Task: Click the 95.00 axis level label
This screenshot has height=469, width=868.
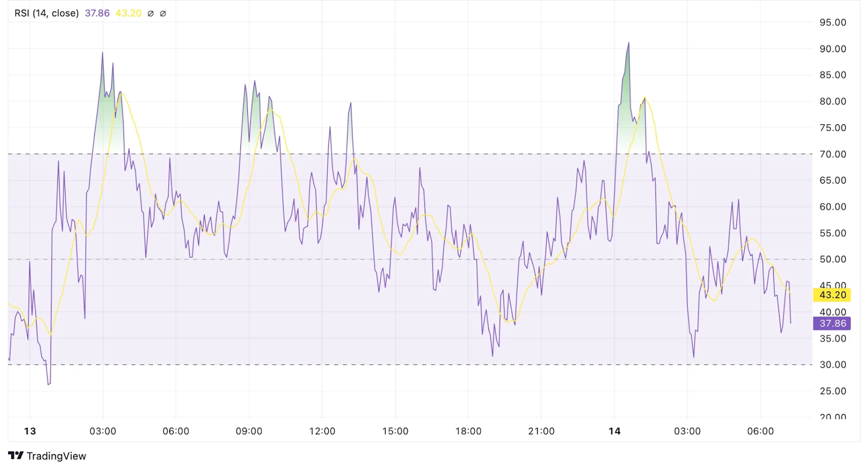Action: coord(833,22)
